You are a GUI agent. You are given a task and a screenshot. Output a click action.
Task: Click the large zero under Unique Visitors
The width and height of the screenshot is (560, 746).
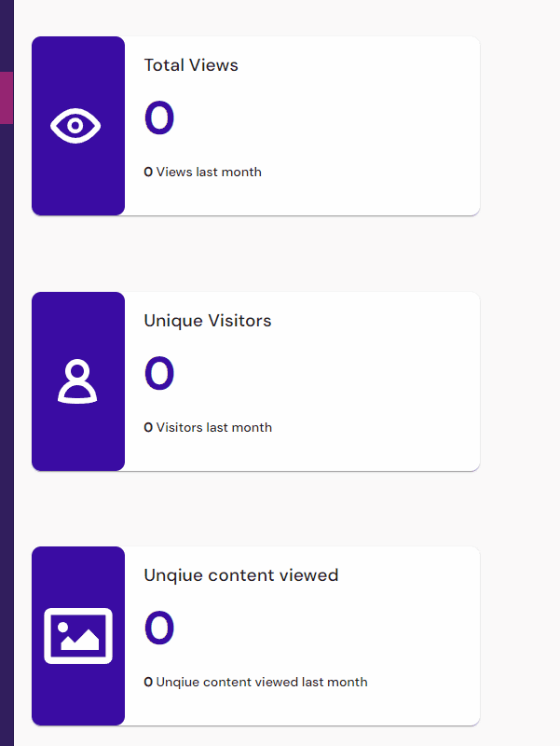159,373
